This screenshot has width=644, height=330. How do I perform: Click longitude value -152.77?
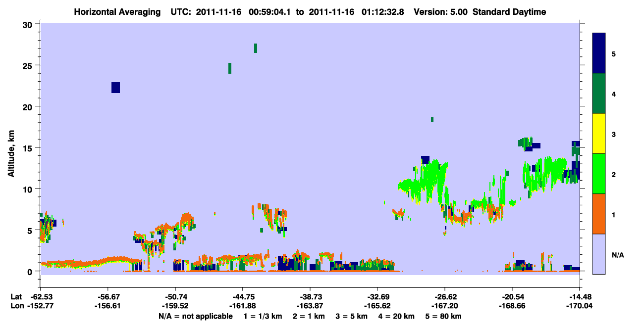(40, 306)
